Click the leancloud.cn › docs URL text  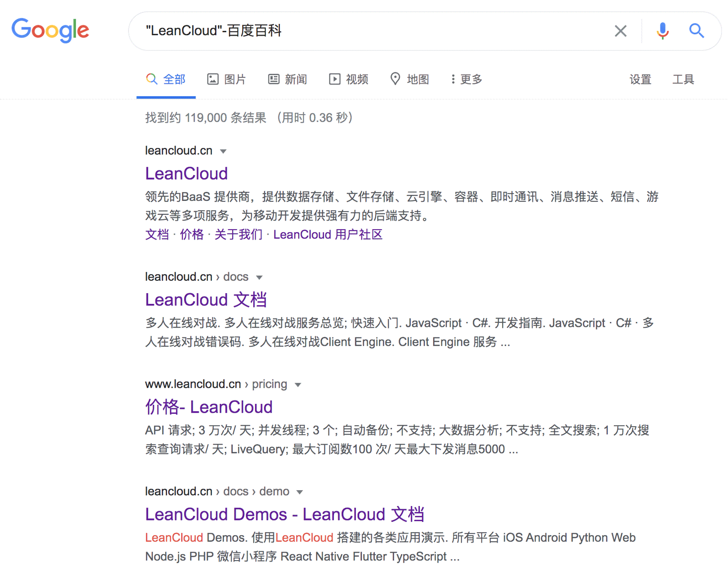tap(197, 276)
